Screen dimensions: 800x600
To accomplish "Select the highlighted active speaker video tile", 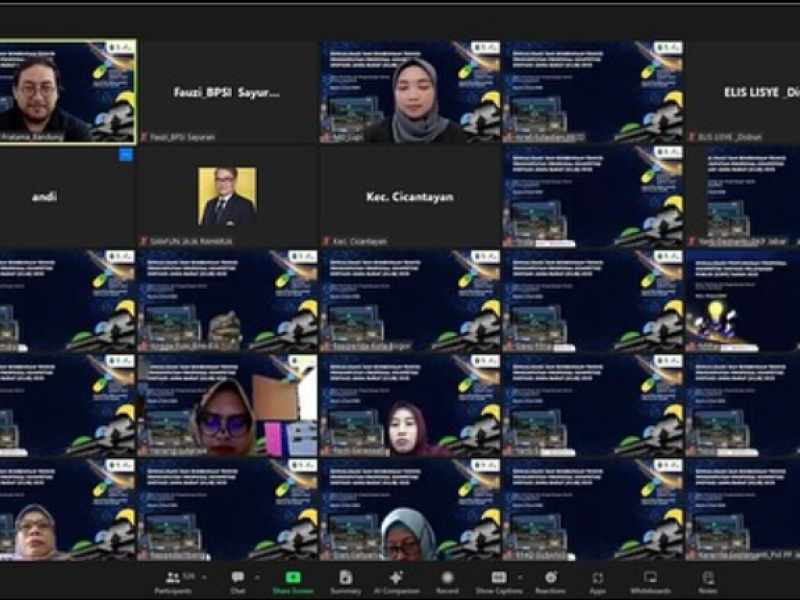I will [67, 92].
